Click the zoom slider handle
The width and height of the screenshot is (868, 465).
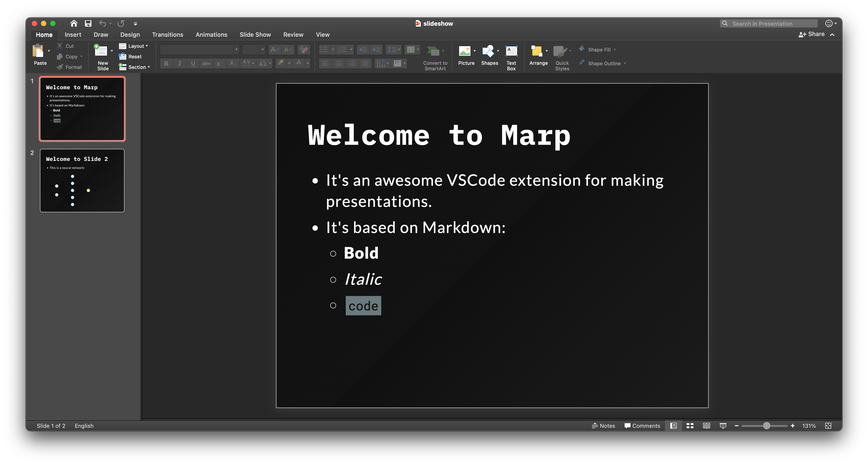(766, 426)
